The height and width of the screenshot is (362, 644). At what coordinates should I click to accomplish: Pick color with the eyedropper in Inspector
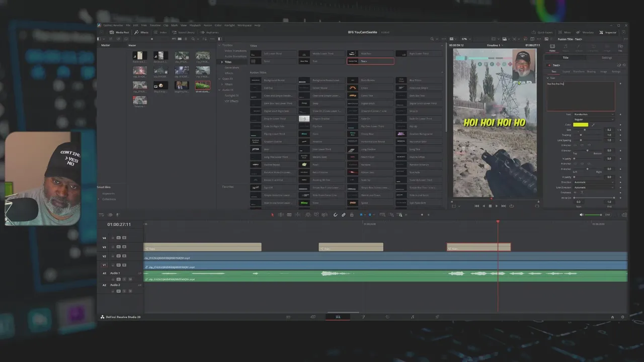tap(593, 125)
